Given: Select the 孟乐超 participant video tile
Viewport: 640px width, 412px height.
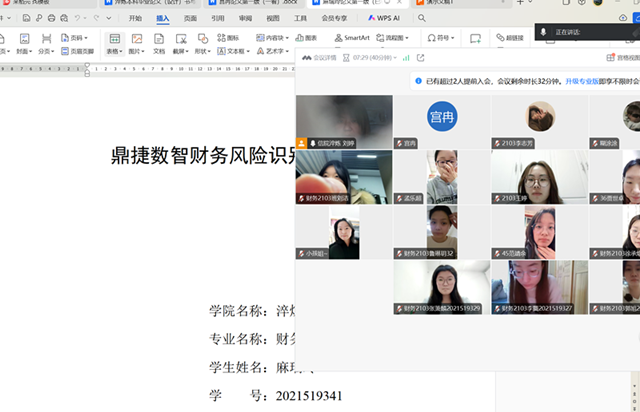Looking at the screenshot, I should (x=442, y=177).
